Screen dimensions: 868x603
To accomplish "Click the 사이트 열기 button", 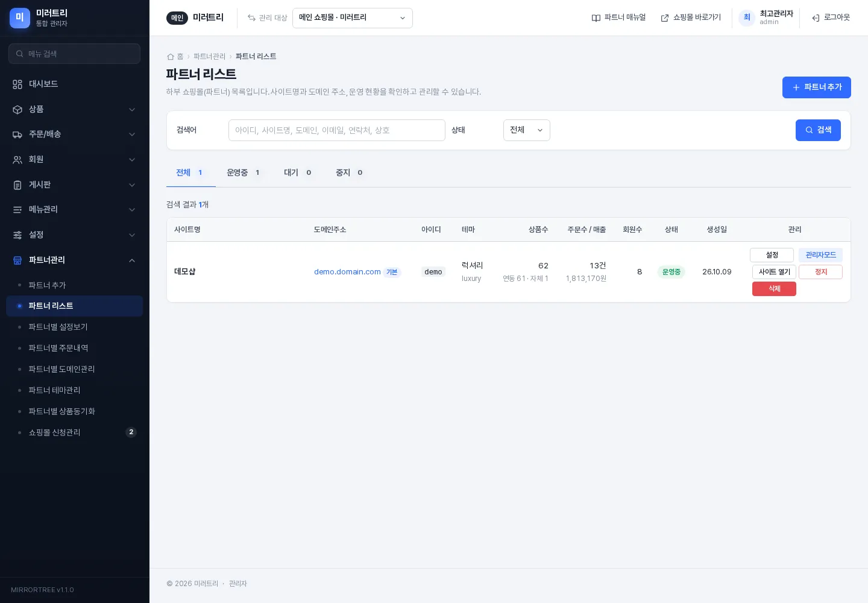I will 774,272.
